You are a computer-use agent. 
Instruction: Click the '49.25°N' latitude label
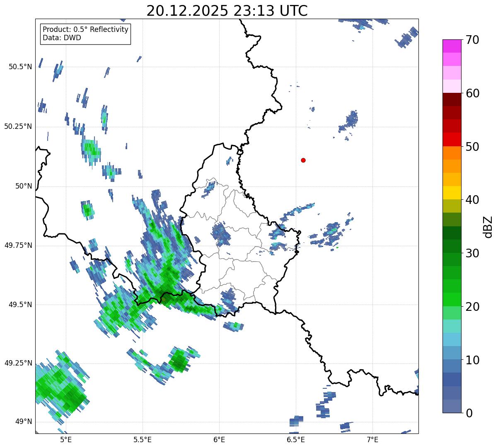[x=18, y=363]
